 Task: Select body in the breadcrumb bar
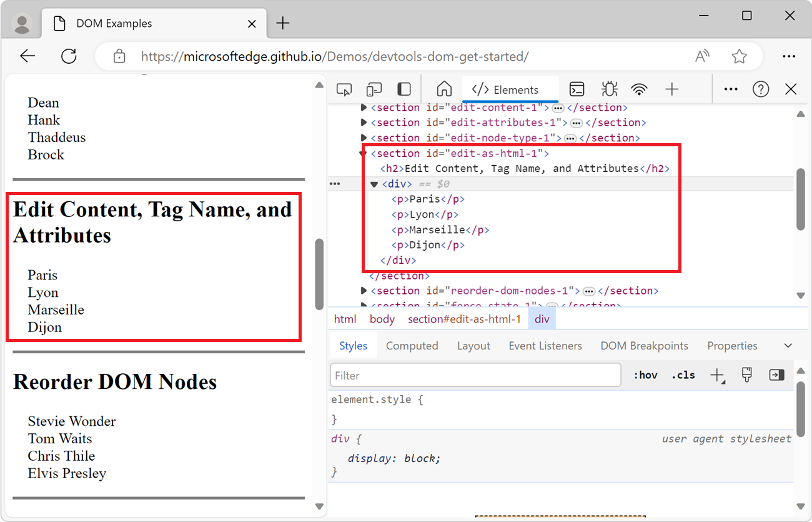pyautogui.click(x=382, y=319)
